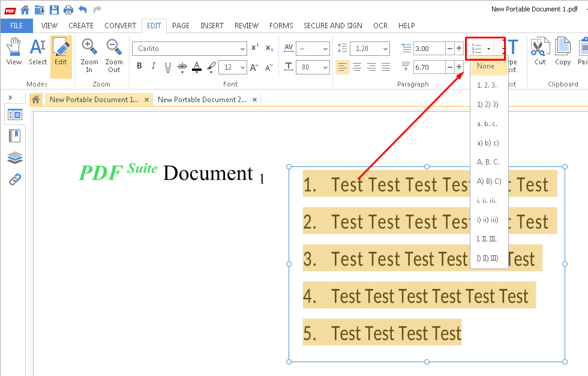This screenshot has width=588, height=376.
Task: Open the FILE menu
Action: coord(17,25)
